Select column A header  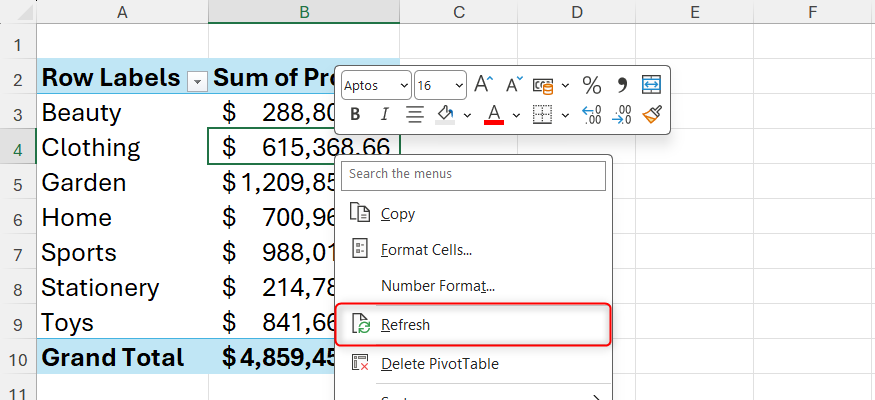coord(122,12)
